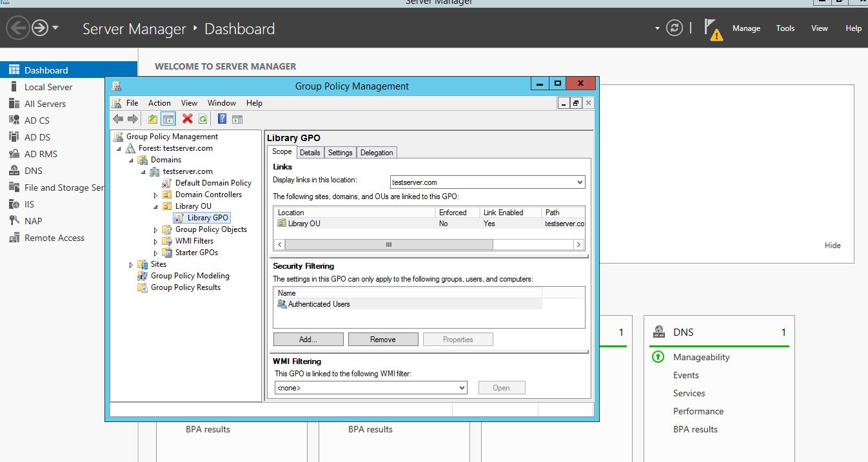The width and height of the screenshot is (868, 462).
Task: Click the Show/Hide Action Pane icon
Action: [237, 119]
